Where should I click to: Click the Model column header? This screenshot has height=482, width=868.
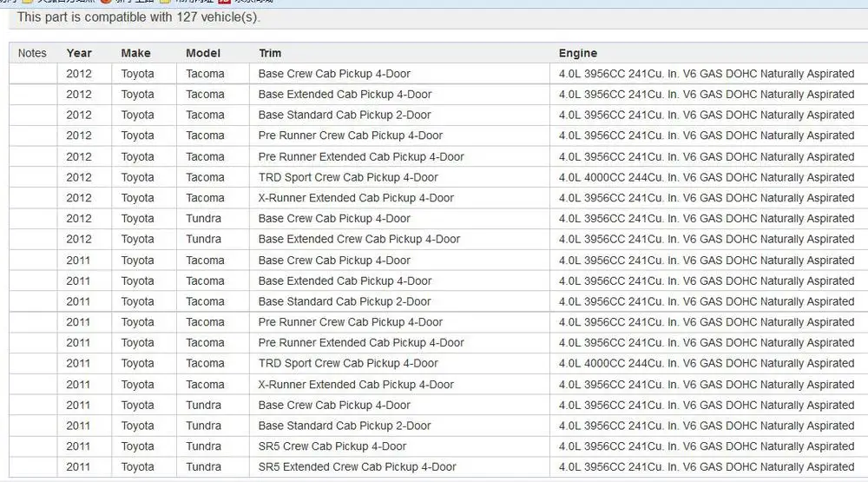(203, 53)
